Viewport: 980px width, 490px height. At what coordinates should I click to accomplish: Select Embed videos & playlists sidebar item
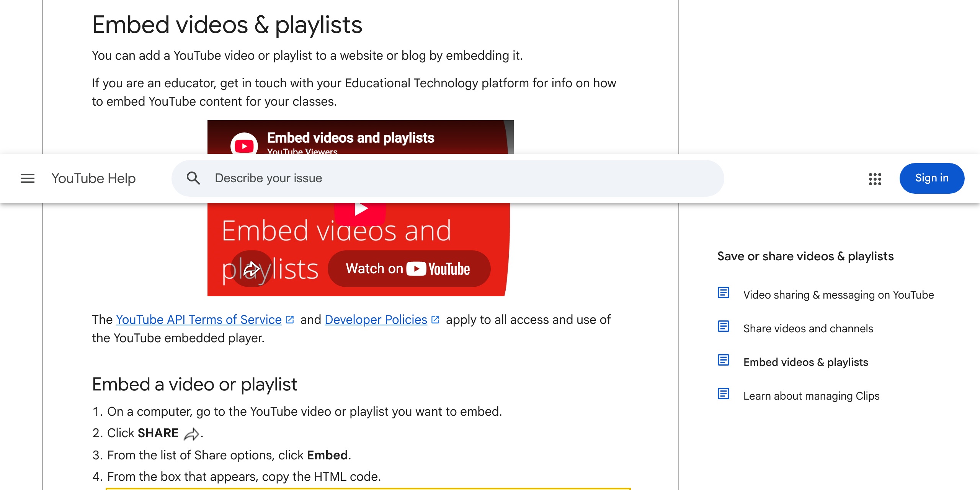coord(805,362)
